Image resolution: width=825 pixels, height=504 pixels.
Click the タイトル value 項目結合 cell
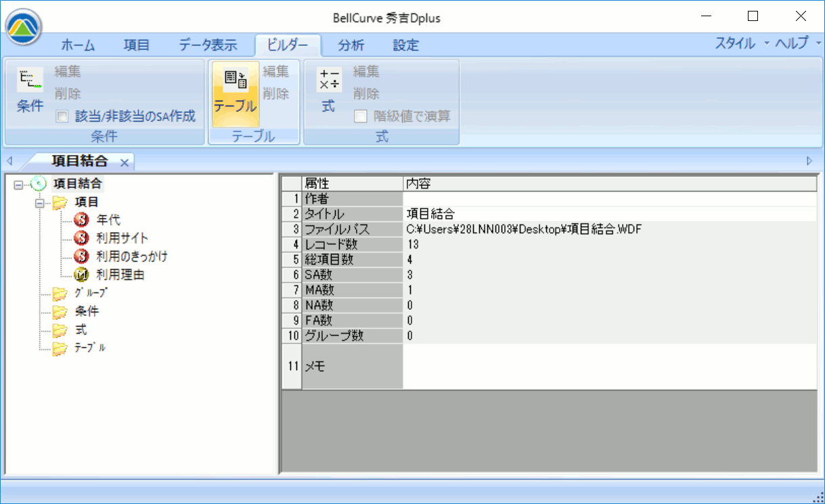(610, 214)
